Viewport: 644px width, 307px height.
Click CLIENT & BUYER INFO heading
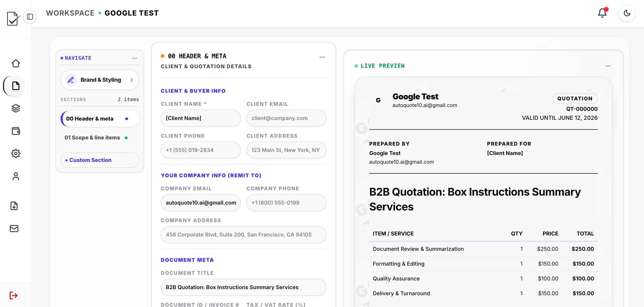pyautogui.click(x=193, y=91)
